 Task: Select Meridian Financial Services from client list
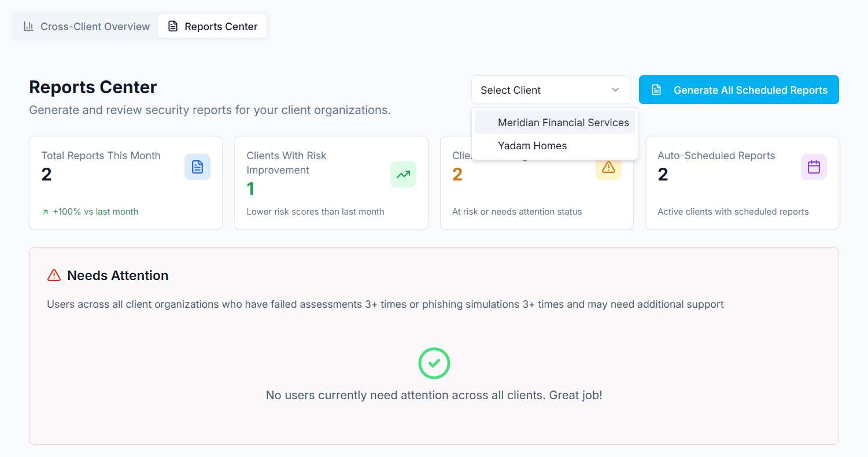[563, 122]
